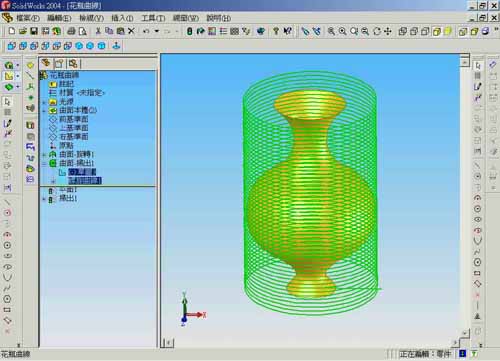This screenshot has width=500, height=361.
Task: Open the 工具 (Tools) menu
Action: pos(153,18)
